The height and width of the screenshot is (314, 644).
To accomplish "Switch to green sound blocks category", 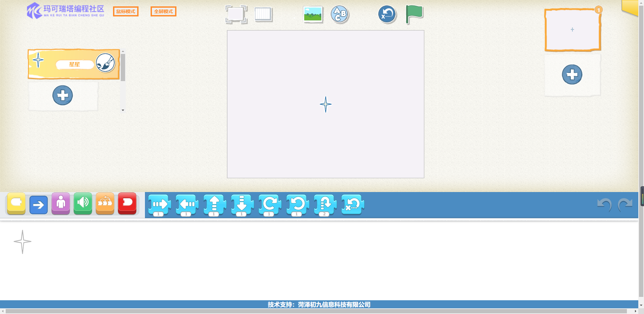I will (x=83, y=203).
